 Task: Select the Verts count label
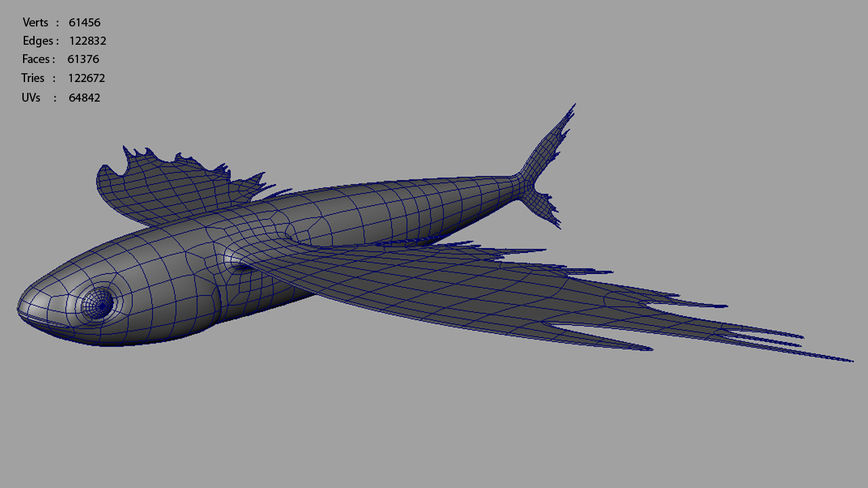[35, 22]
